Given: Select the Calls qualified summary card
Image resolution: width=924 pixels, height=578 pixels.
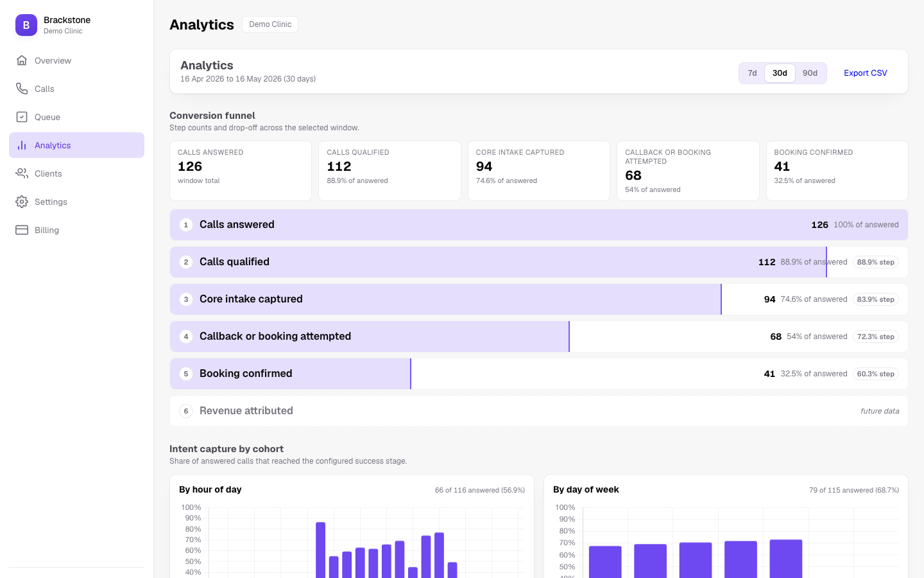Looking at the screenshot, I should tap(389, 171).
